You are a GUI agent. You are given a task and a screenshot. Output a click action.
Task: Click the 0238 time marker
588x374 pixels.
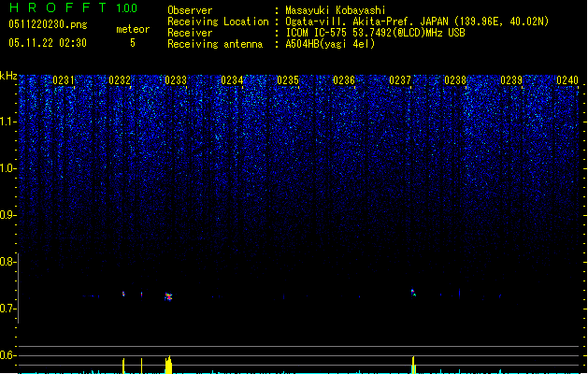[455, 80]
